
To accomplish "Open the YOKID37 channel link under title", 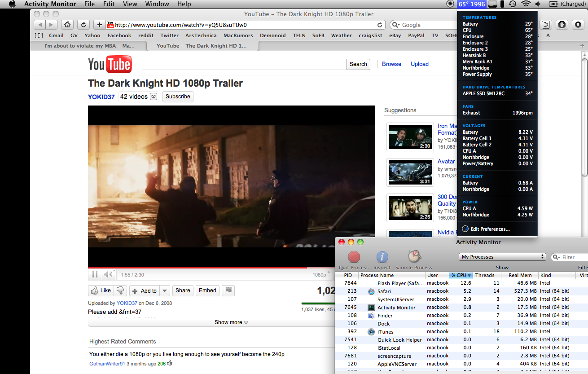I will coord(101,97).
